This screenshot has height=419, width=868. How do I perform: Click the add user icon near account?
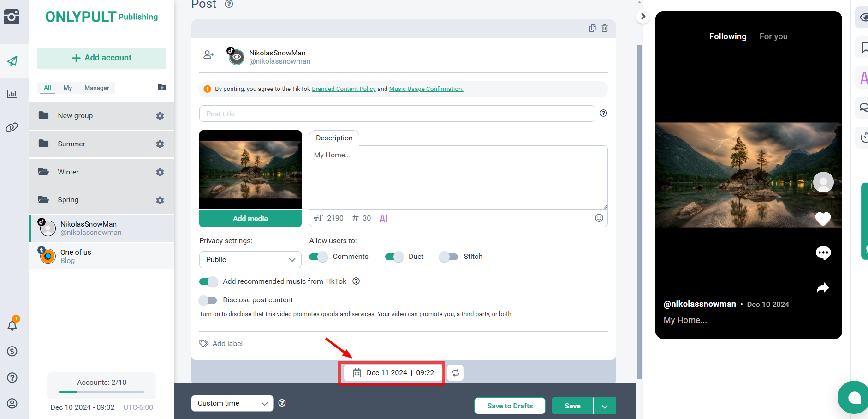click(x=208, y=55)
